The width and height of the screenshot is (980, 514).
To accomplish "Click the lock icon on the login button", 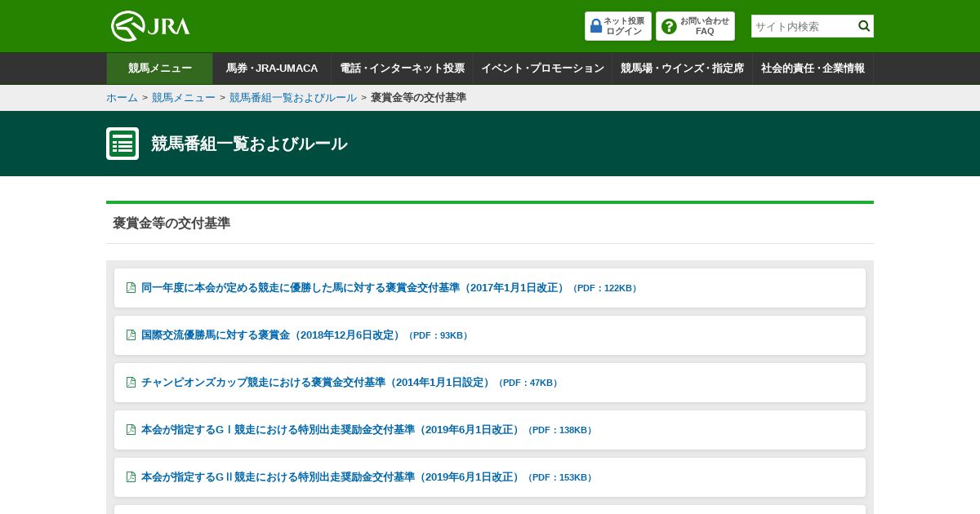I will pyautogui.click(x=596, y=26).
